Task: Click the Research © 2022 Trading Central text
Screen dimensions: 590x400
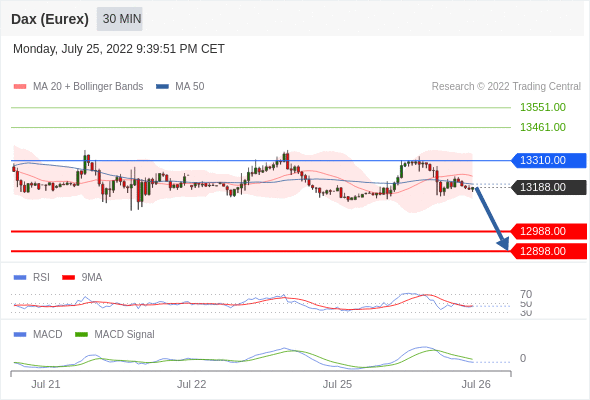Action: coord(506,87)
